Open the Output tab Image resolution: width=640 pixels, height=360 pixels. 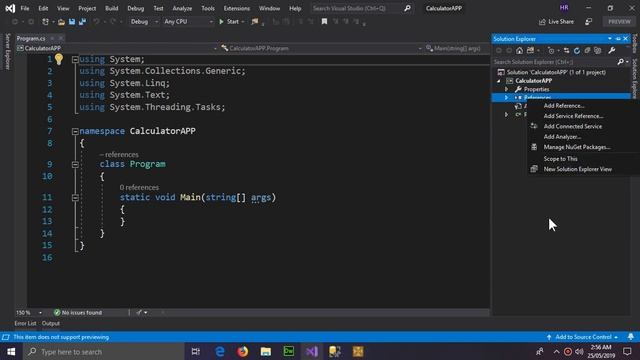pyautogui.click(x=51, y=323)
